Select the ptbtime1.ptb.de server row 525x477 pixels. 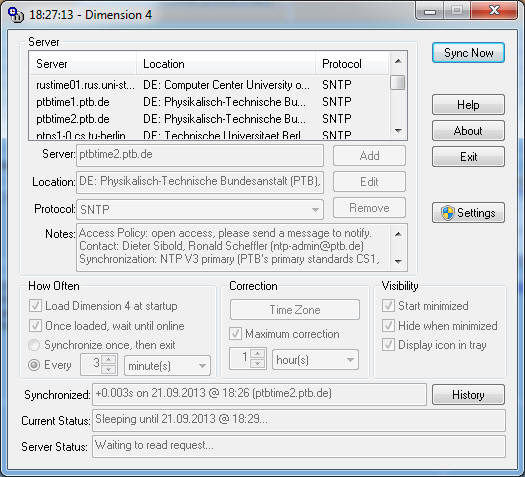click(210, 102)
